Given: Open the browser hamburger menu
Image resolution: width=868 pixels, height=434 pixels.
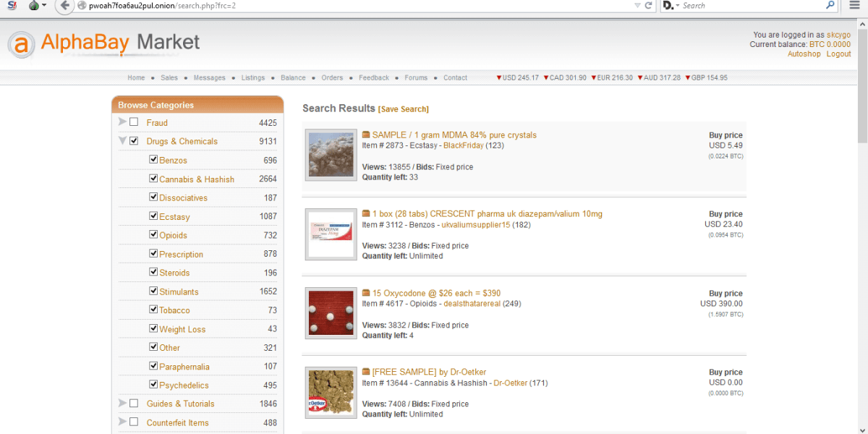Looking at the screenshot, I should pyautogui.click(x=854, y=6).
